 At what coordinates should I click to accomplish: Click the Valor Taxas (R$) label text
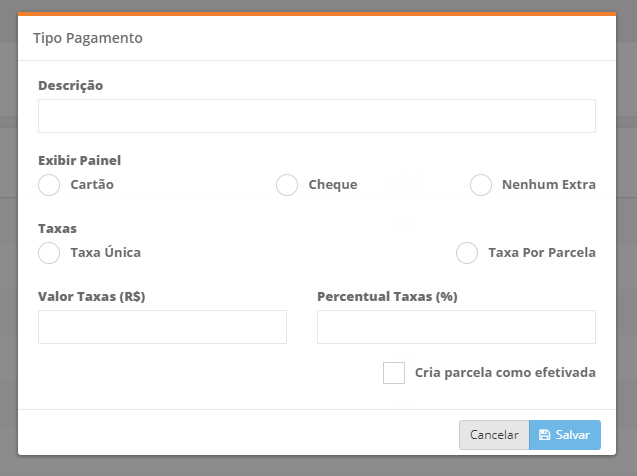(98, 297)
